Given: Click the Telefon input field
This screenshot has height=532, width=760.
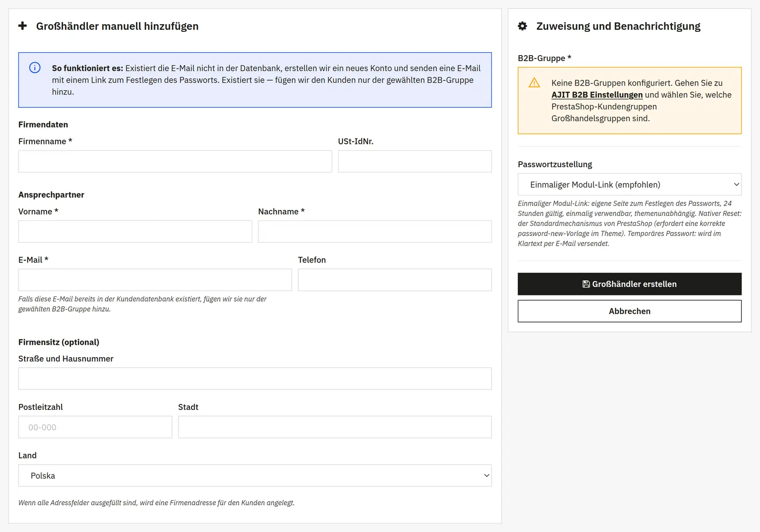Looking at the screenshot, I should tap(395, 280).
